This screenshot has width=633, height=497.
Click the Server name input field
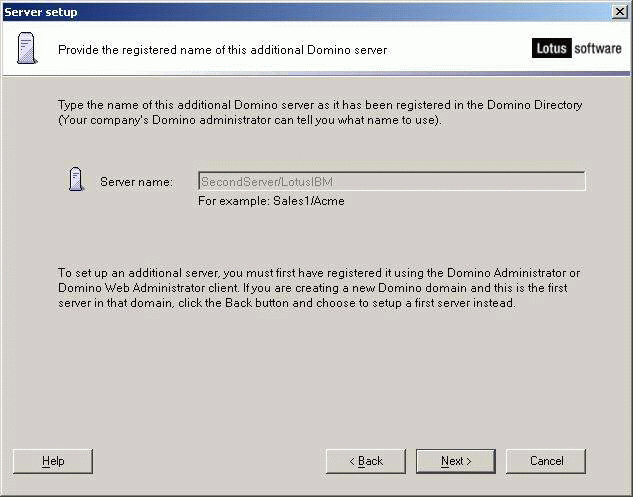pos(392,181)
